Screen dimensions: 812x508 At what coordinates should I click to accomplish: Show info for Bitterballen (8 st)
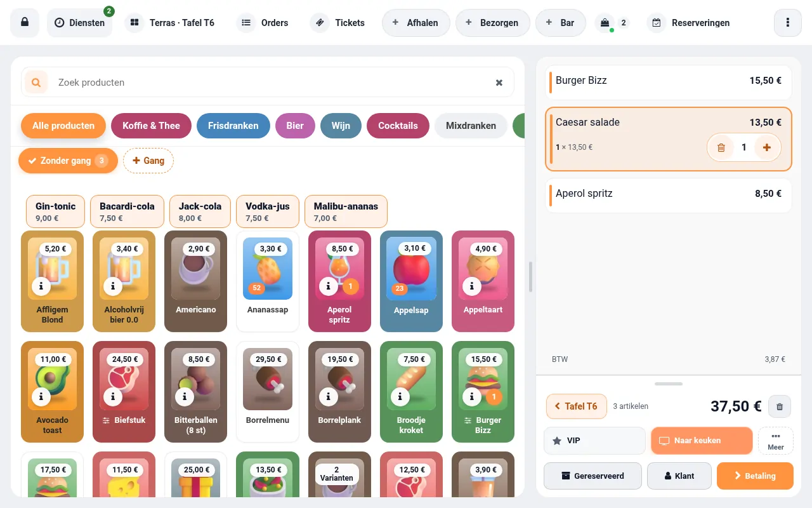[x=185, y=397]
